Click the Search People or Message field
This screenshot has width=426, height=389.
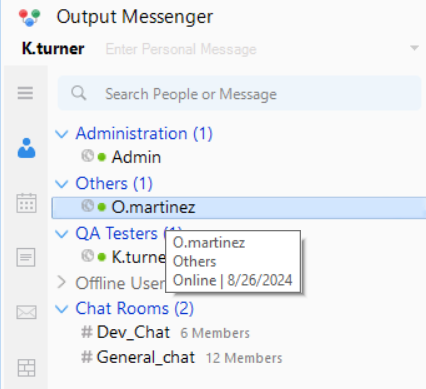coord(239,93)
